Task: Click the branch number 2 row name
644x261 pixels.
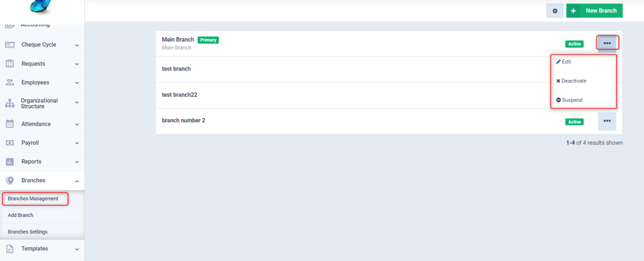Action: click(183, 120)
